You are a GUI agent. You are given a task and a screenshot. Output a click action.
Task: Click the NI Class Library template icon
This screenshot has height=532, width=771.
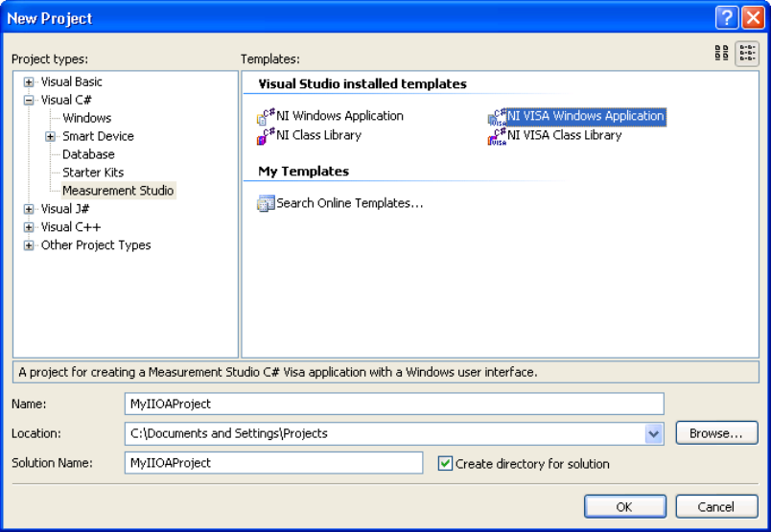click(266, 136)
